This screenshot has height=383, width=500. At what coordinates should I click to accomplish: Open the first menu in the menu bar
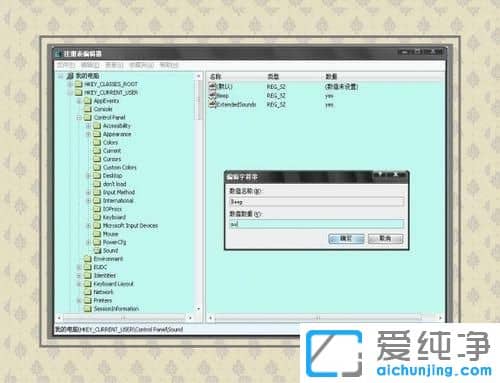(66, 65)
